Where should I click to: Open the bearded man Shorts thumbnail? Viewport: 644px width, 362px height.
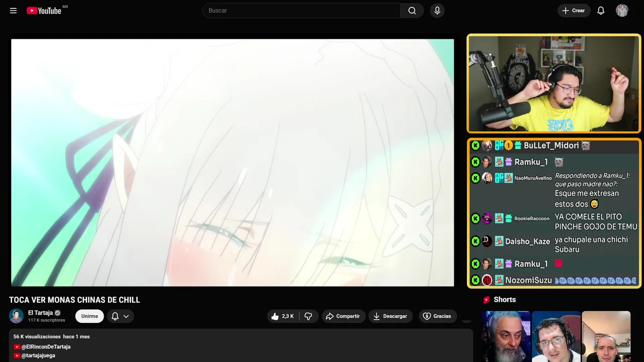pos(506,336)
